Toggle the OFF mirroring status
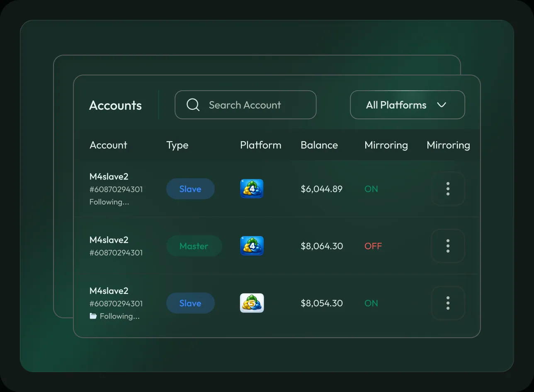Image resolution: width=534 pixels, height=392 pixels. (373, 246)
